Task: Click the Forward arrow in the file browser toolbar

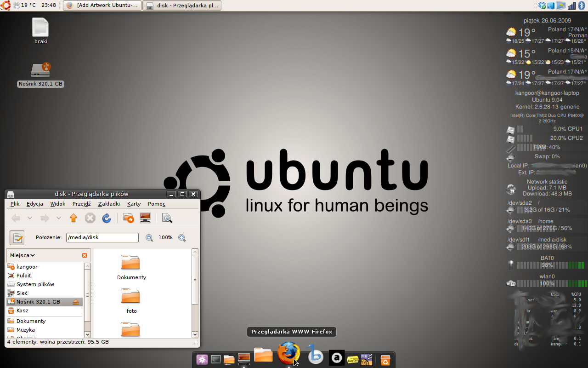Action: (45, 218)
